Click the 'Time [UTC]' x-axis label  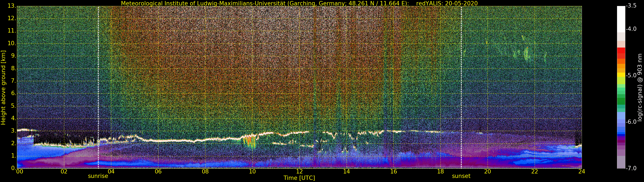pos(299,178)
